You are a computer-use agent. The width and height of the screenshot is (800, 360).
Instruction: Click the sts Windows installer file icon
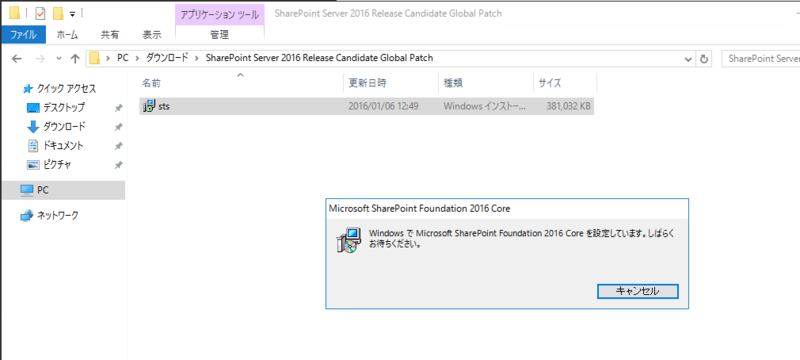(x=149, y=106)
